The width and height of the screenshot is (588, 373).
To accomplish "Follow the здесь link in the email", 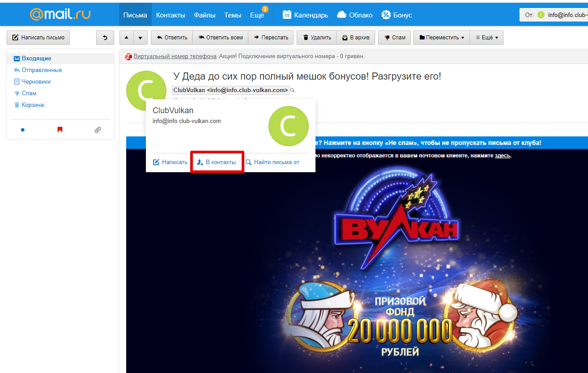I will pyautogui.click(x=503, y=156).
